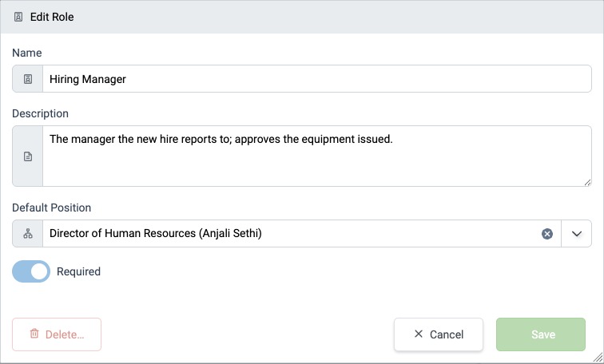Click the dialog resize grip beside the Save button
This screenshot has height=364, width=604.
coord(598,358)
